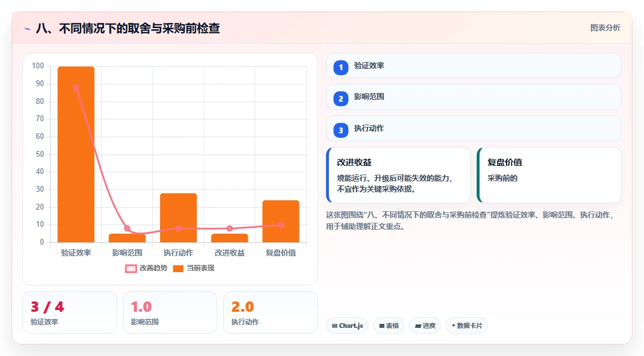Click the 表格 tag chip
Screen dimensions: 644x356
(389, 326)
